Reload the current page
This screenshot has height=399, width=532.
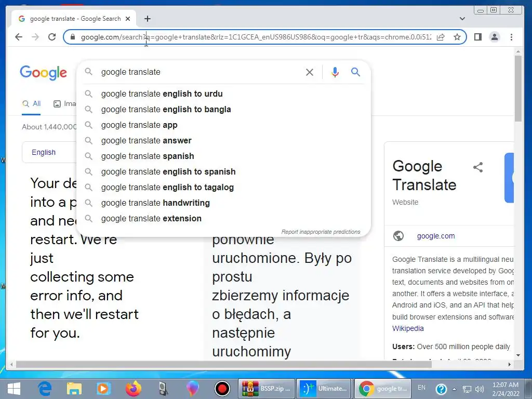pos(52,37)
